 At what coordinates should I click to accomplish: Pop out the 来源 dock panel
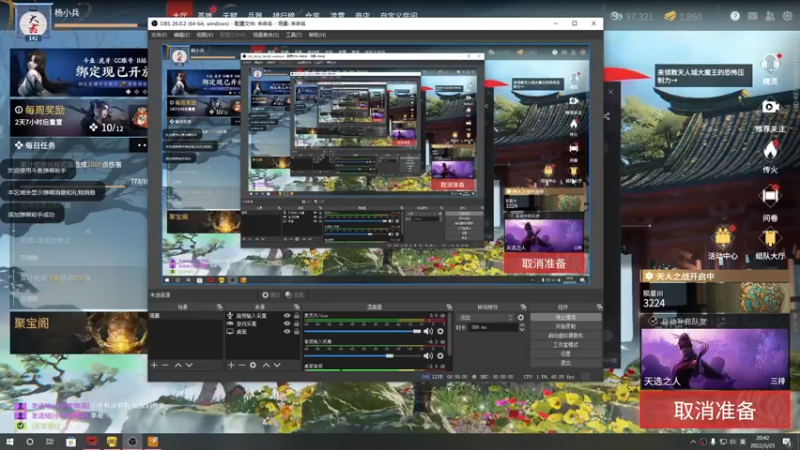click(296, 307)
